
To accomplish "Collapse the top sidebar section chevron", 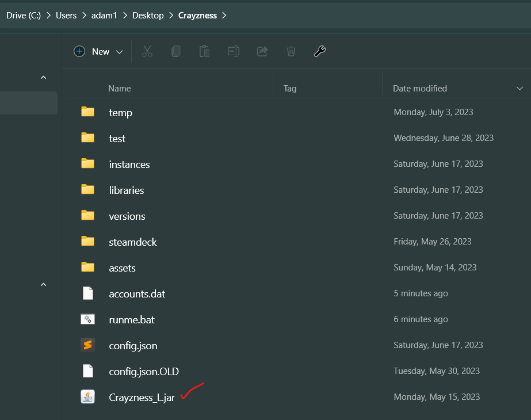I will pos(43,77).
